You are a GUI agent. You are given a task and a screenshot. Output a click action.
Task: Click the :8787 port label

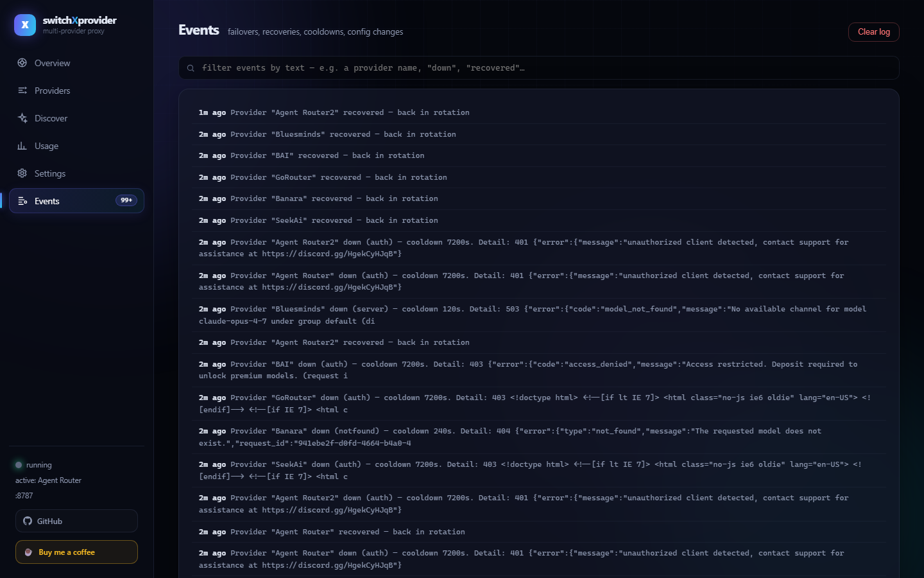(x=24, y=496)
